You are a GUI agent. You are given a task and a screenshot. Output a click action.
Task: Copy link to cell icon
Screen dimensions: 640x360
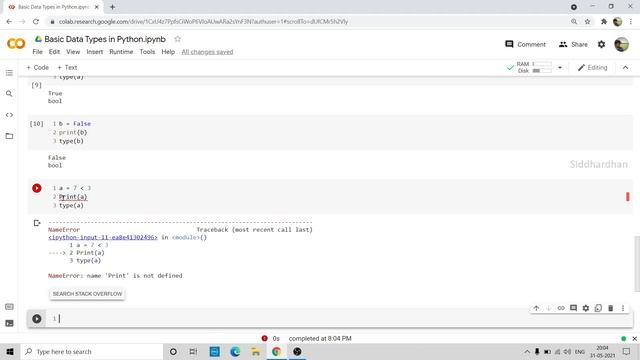coord(561,308)
